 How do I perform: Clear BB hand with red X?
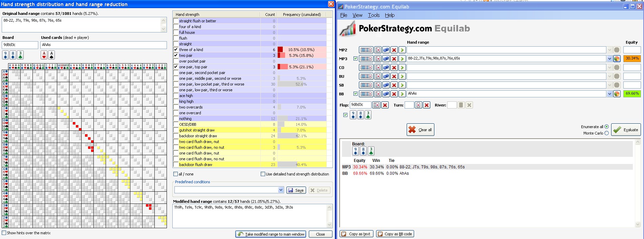(x=394, y=94)
